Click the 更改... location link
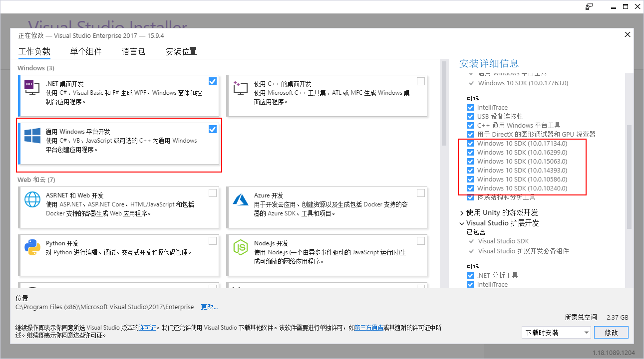644x359 pixels. pyautogui.click(x=209, y=307)
